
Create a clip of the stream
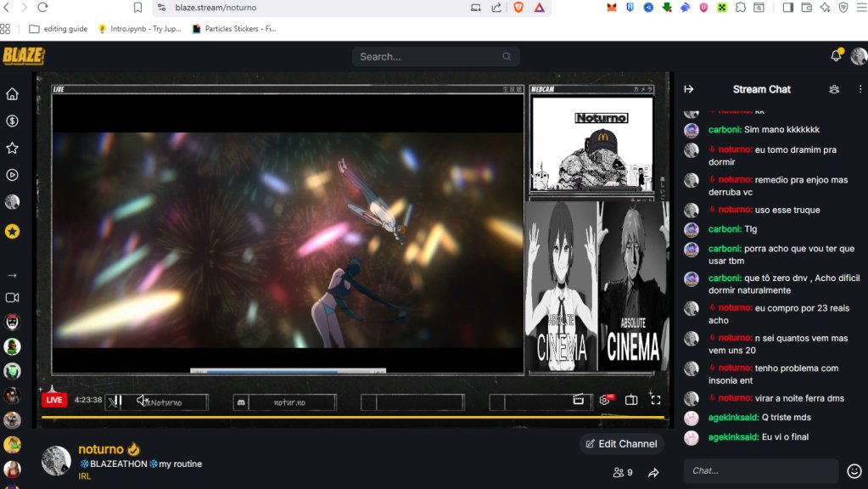(578, 399)
